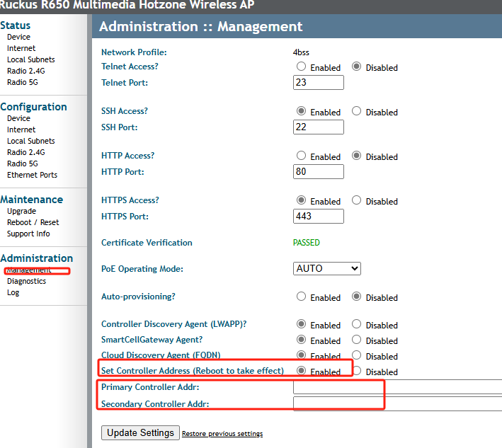This screenshot has width=502, height=448.
Task: Click the Telnet Port field
Action: click(318, 83)
